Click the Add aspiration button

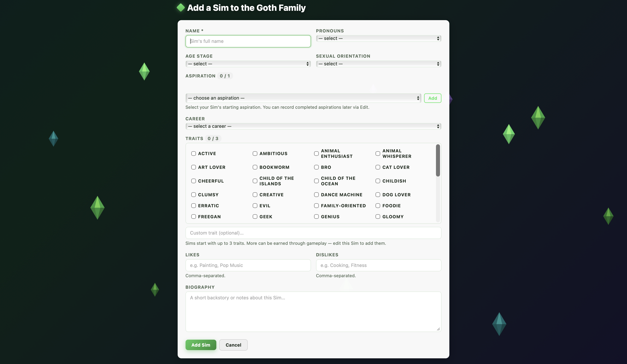(432, 98)
